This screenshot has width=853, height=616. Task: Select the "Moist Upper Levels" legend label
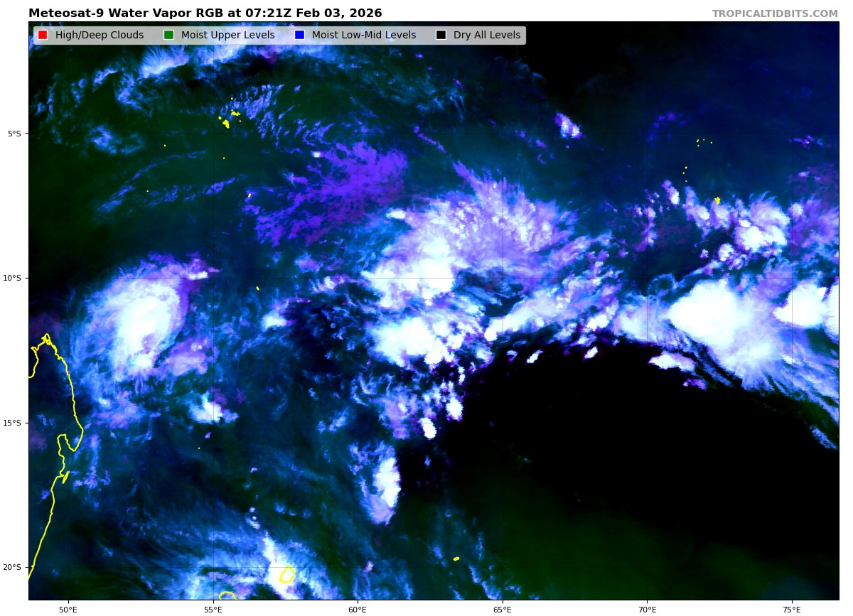coord(227,36)
